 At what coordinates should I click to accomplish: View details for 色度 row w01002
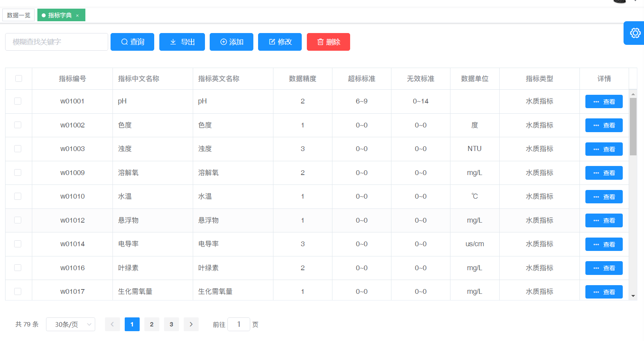click(x=604, y=125)
